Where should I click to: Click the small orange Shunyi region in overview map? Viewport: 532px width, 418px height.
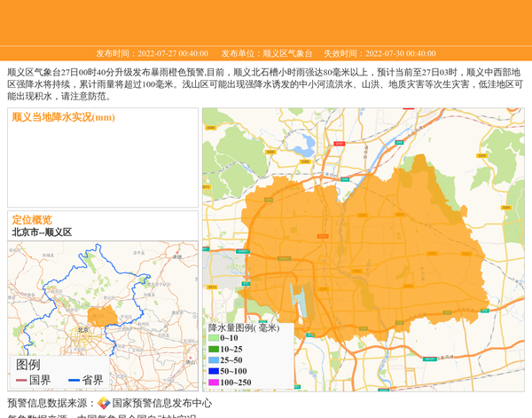(x=103, y=315)
